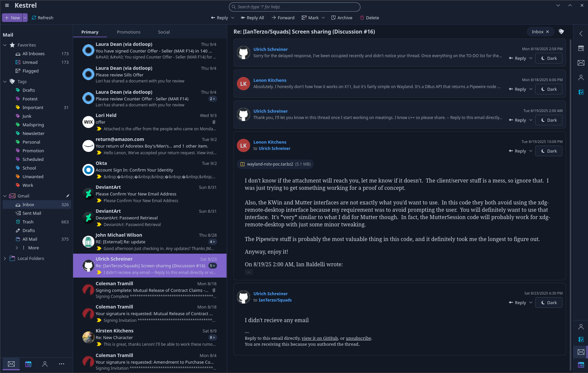Toggle Dark mode on Ulrich Schreiner's first reply

click(548, 58)
